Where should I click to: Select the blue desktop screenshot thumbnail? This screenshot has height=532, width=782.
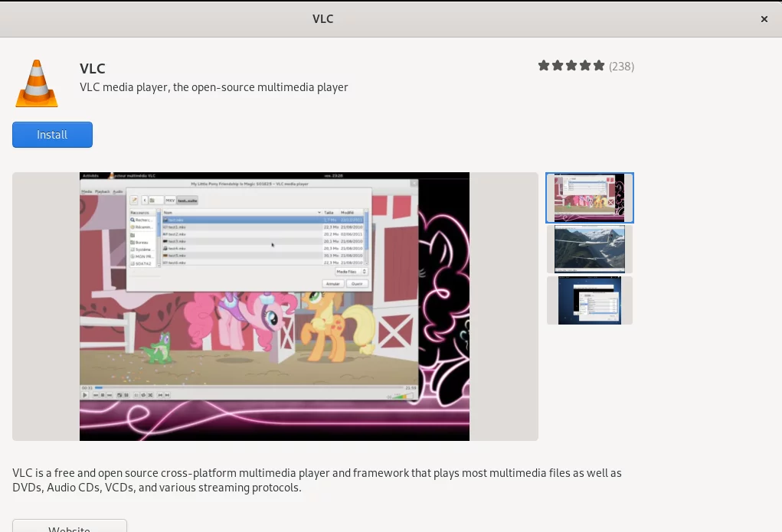[590, 300]
